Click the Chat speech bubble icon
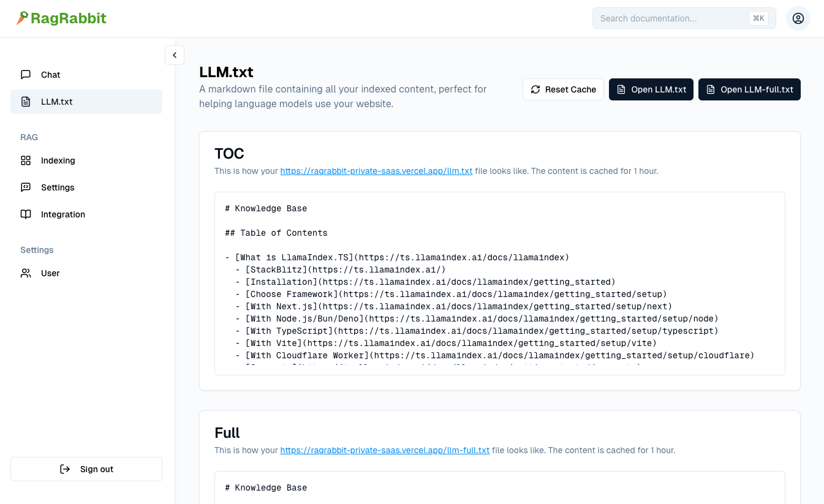This screenshot has width=824, height=504. coord(26,75)
